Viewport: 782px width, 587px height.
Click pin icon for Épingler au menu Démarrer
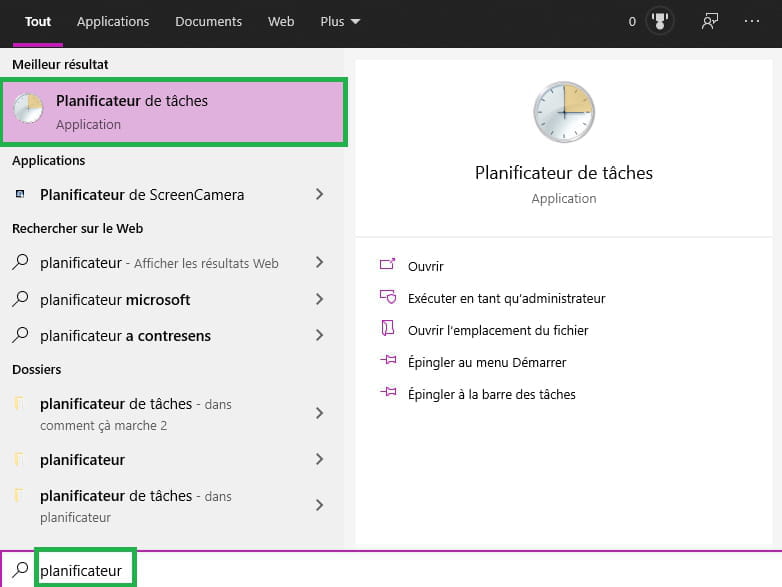tap(388, 360)
